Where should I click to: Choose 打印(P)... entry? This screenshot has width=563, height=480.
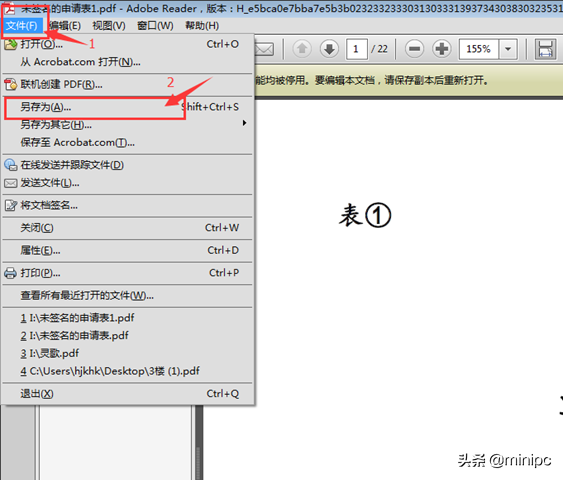click(x=127, y=273)
